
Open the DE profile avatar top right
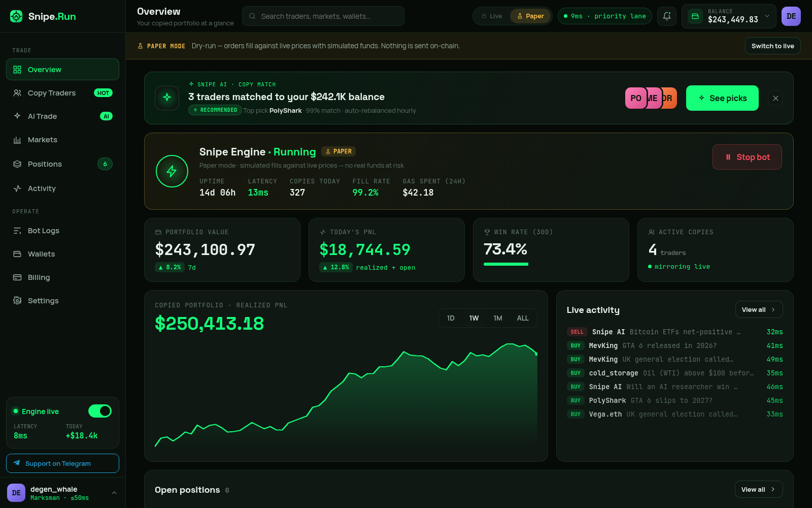(x=791, y=16)
